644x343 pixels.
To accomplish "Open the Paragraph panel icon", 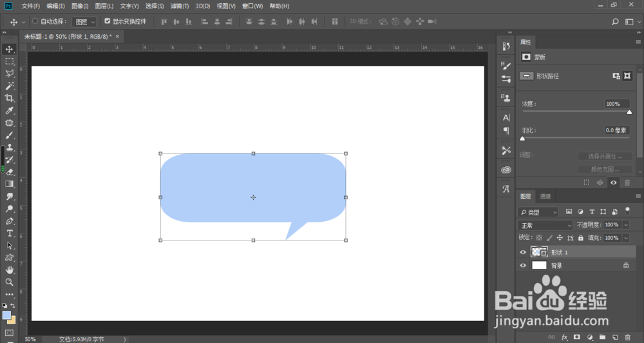I will (506, 131).
